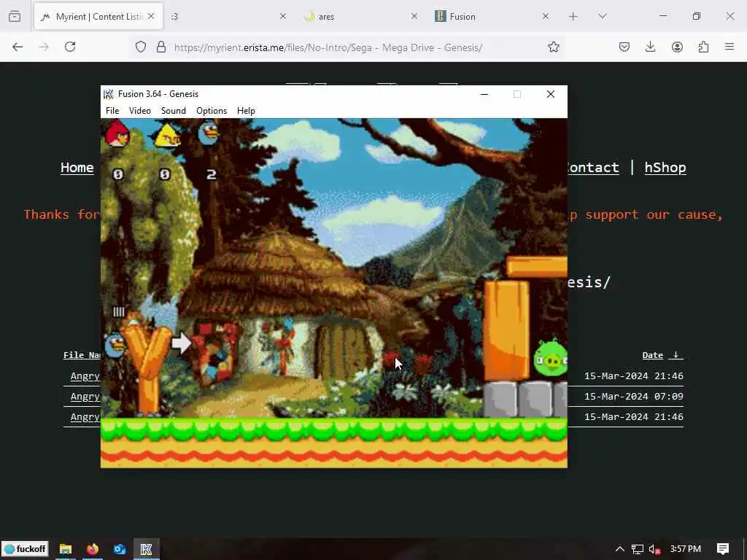Open the Contact link on Myrient page
The width and height of the screenshot is (747, 560).
coord(593,168)
